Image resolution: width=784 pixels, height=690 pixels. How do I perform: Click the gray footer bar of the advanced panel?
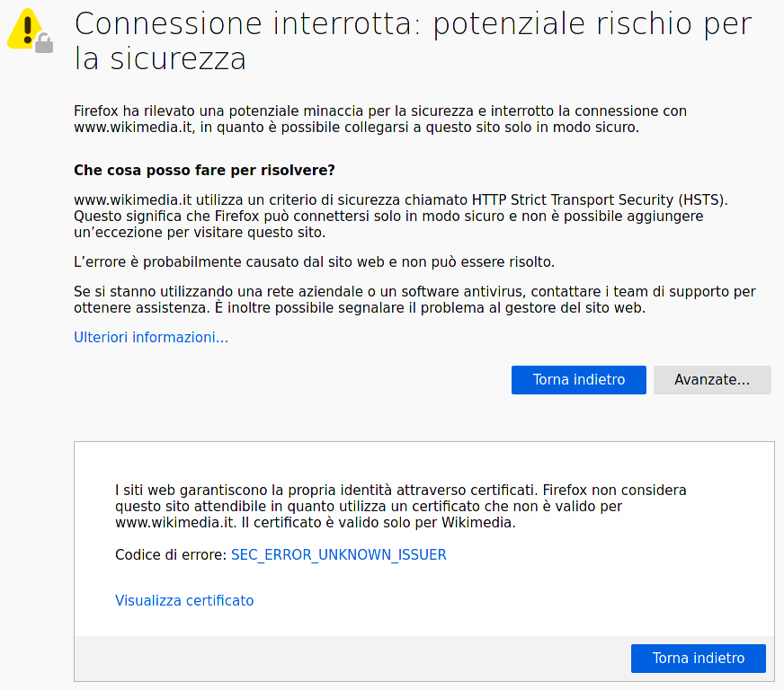[351, 659]
